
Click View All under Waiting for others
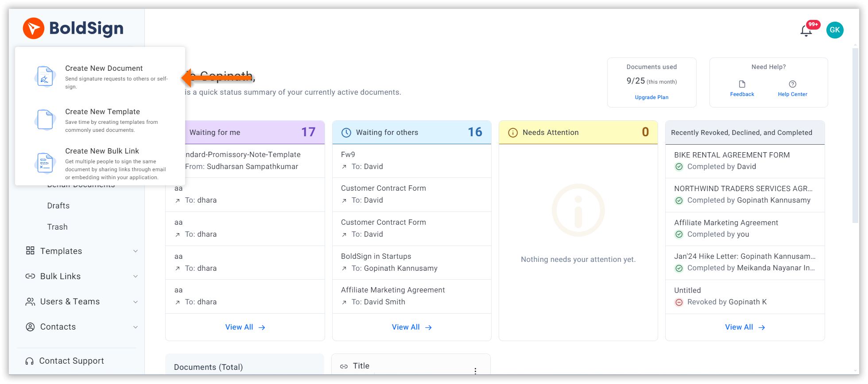[x=411, y=327]
